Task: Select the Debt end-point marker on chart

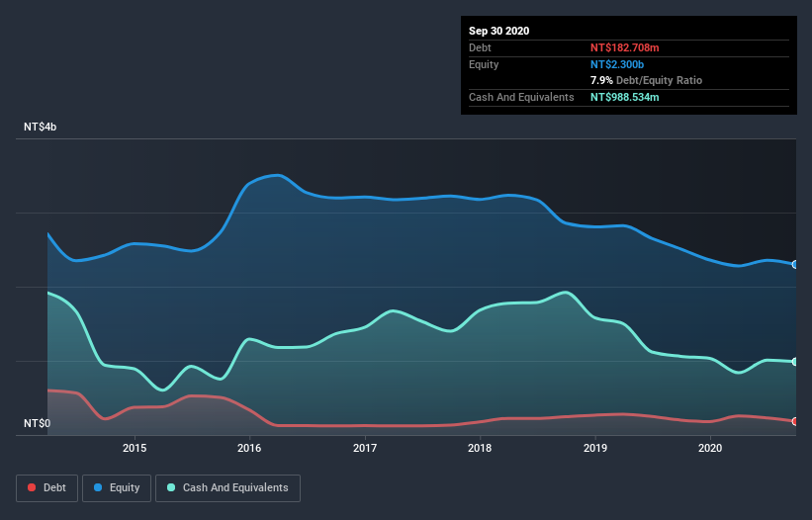Action: click(x=795, y=422)
